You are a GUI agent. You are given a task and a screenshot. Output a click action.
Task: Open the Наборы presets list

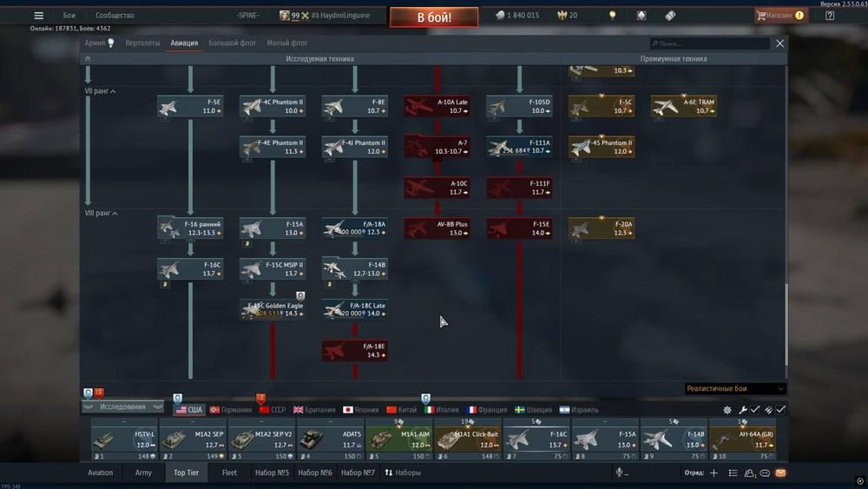coord(403,472)
